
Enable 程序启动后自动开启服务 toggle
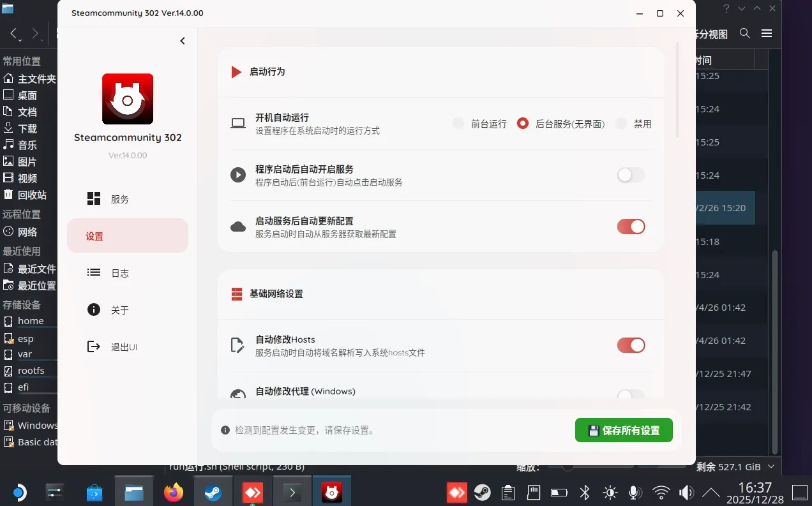(x=631, y=175)
